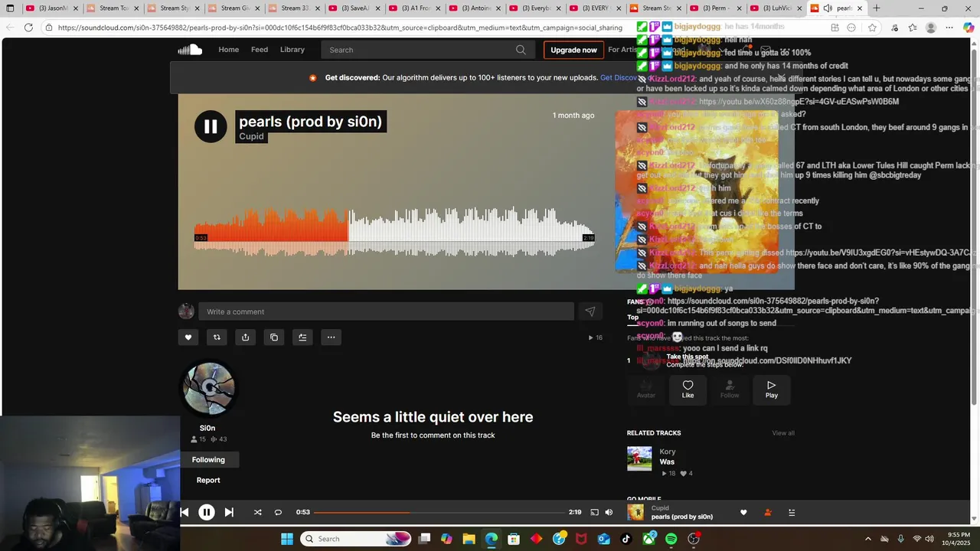Open TikTok from the taskbar
This screenshot has width=980, height=551.
(626, 539)
